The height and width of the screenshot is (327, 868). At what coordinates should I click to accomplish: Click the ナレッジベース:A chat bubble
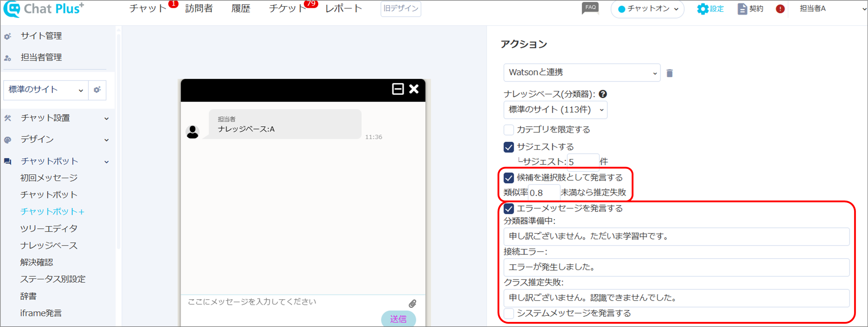point(285,124)
